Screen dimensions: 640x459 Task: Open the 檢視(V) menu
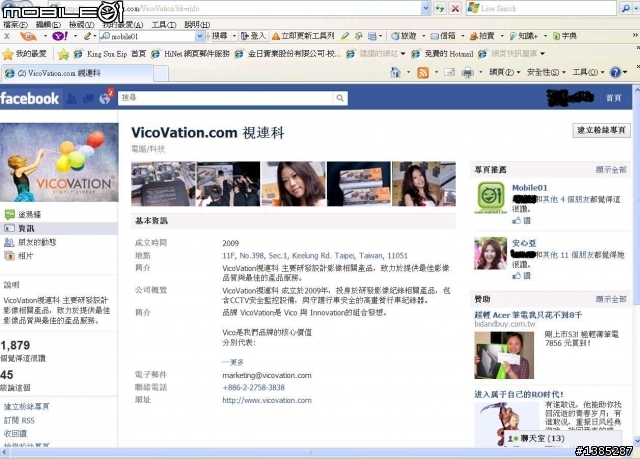[x=82, y=25]
